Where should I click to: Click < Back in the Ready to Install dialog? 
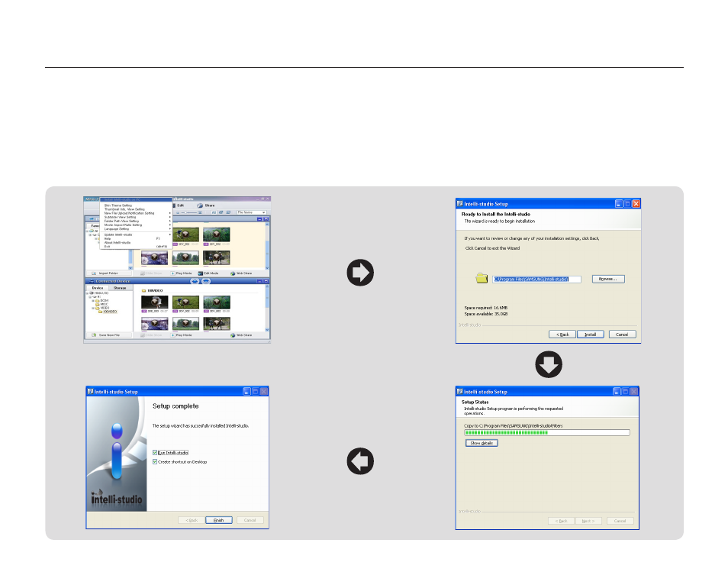click(x=562, y=335)
